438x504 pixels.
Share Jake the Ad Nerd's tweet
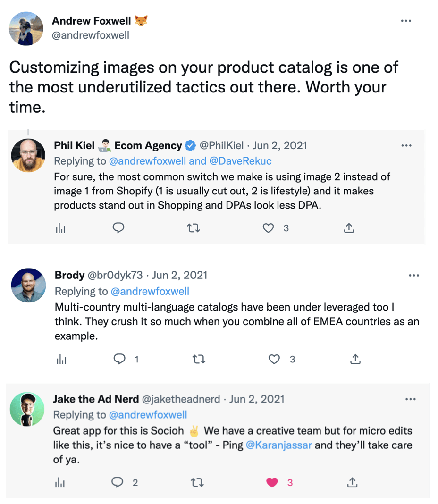coord(352,482)
